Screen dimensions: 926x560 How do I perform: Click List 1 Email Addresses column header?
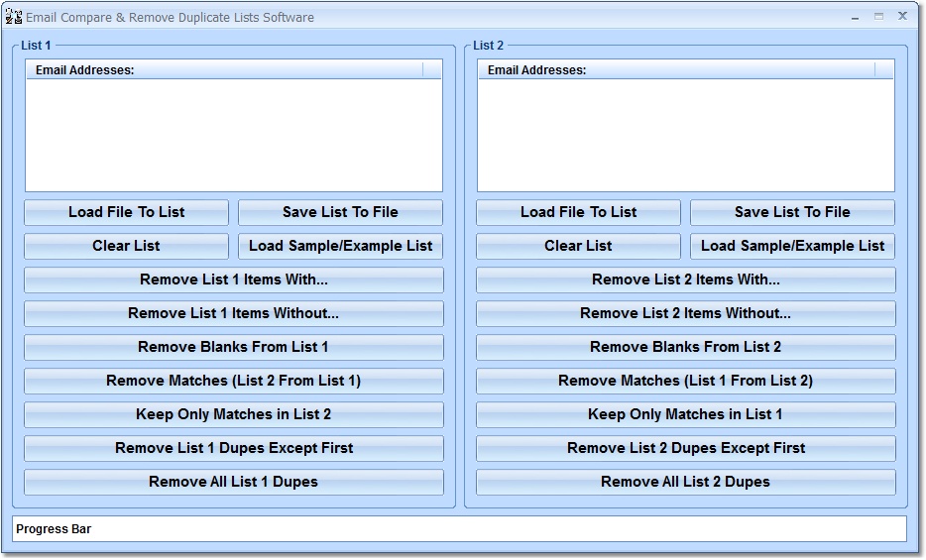(x=224, y=69)
